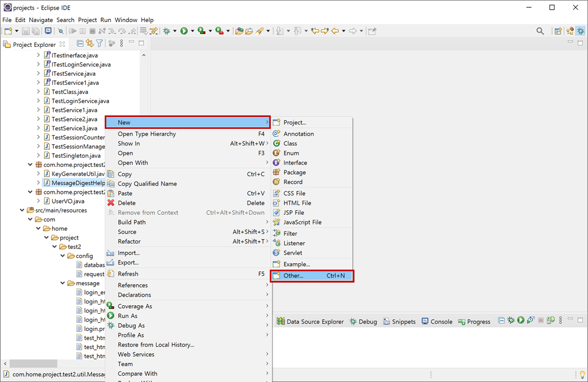Click the green Run toolbar icon

[184, 31]
